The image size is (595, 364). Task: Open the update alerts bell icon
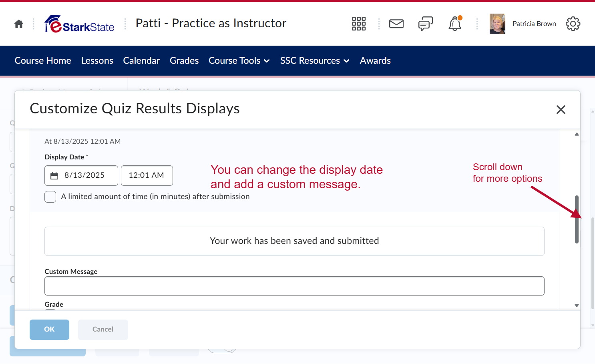point(455,24)
